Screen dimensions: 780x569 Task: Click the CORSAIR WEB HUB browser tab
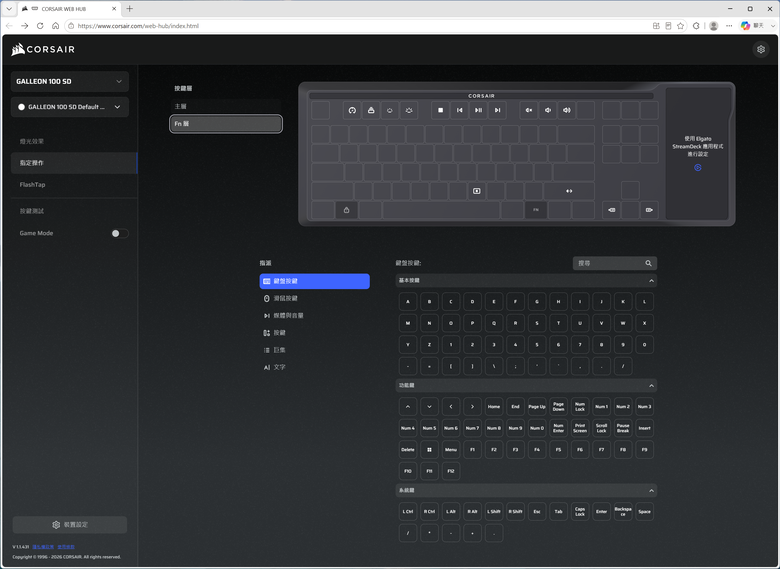(69, 9)
